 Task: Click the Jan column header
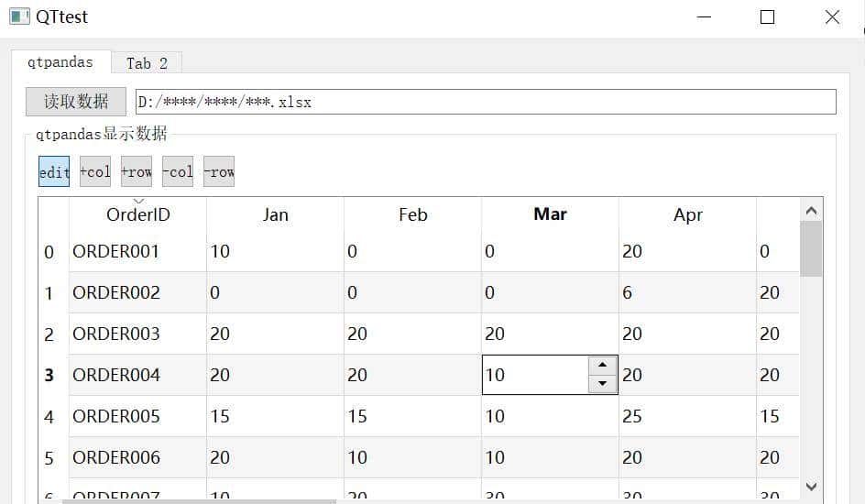point(275,215)
